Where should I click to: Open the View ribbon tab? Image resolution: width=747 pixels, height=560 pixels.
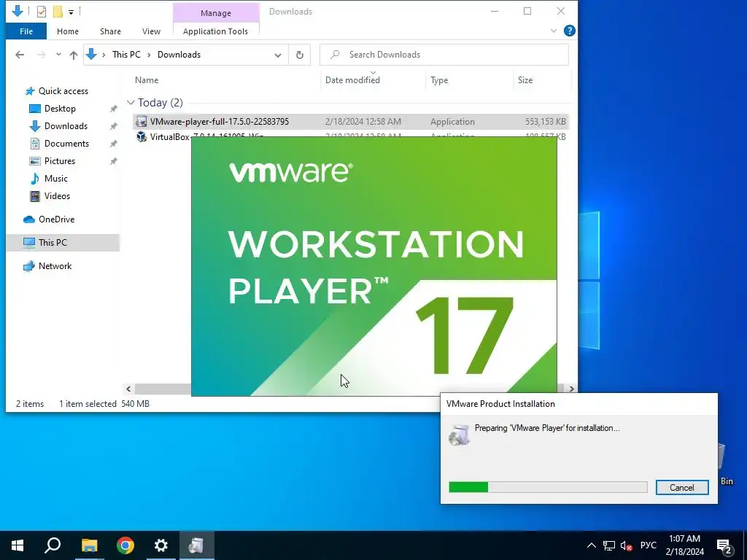click(151, 31)
